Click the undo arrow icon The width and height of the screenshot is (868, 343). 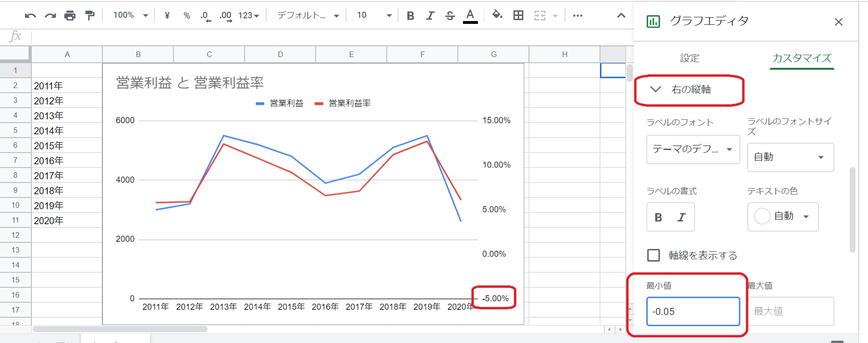(x=30, y=15)
